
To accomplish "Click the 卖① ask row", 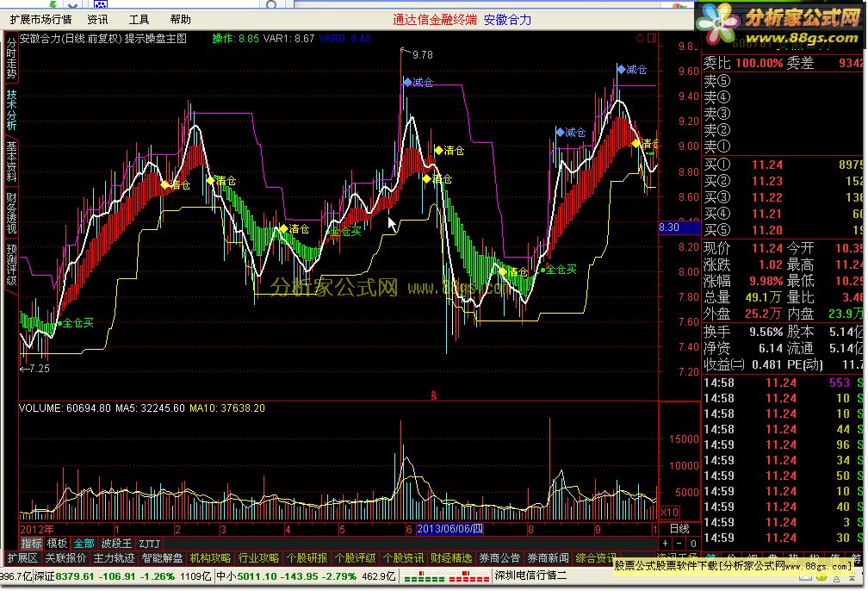I will [x=783, y=146].
